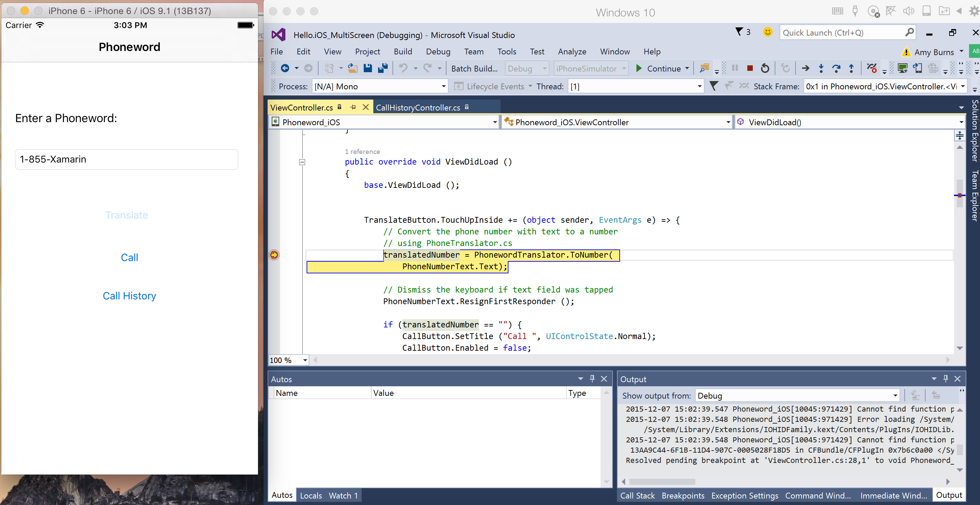This screenshot has width=980, height=505.
Task: Click the Restart debugging icon
Action: 765,68
